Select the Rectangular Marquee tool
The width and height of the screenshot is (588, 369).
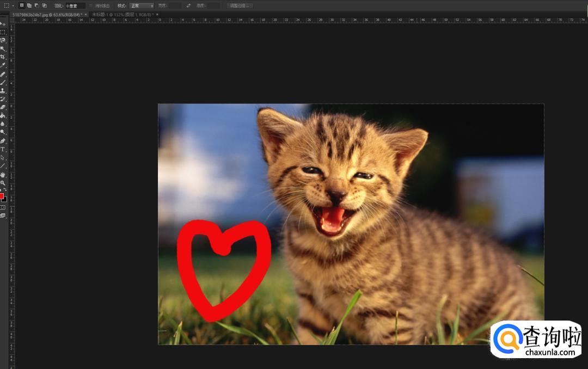coord(3,32)
